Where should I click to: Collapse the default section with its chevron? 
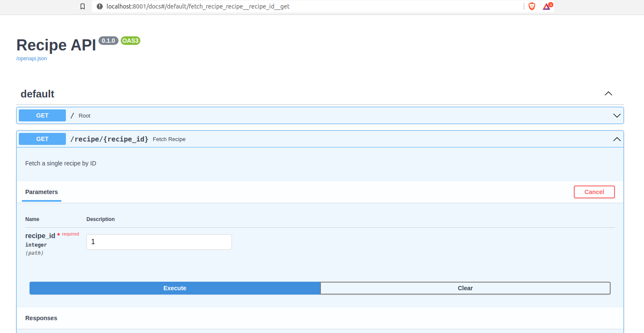click(x=608, y=94)
